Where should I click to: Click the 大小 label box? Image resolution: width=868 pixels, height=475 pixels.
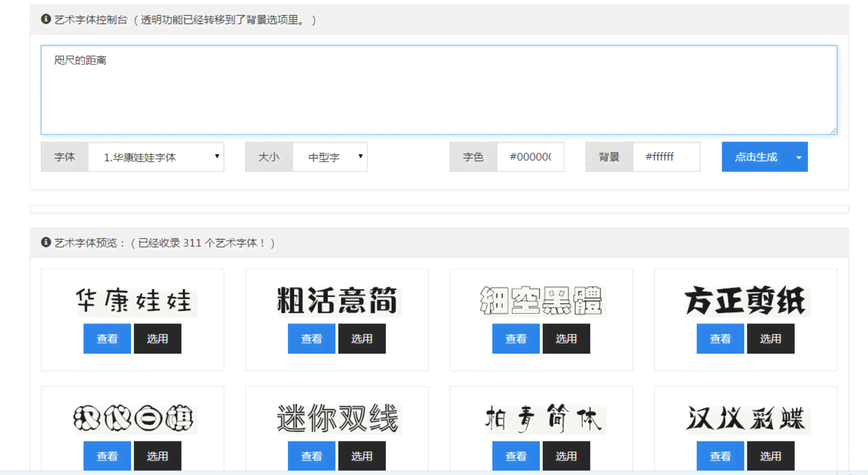[x=269, y=157]
